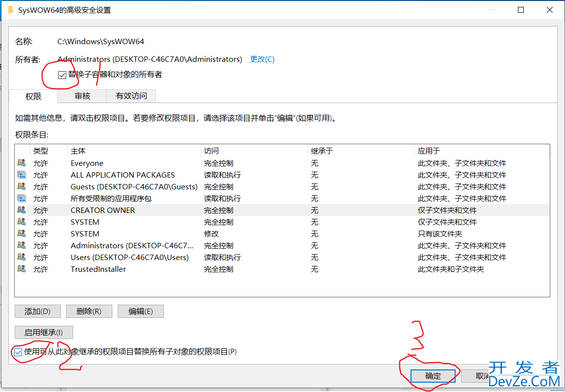Select the Guests (DESKTOP-C46C7A0\Guests) entry
565x392 pixels.
(x=282, y=186)
